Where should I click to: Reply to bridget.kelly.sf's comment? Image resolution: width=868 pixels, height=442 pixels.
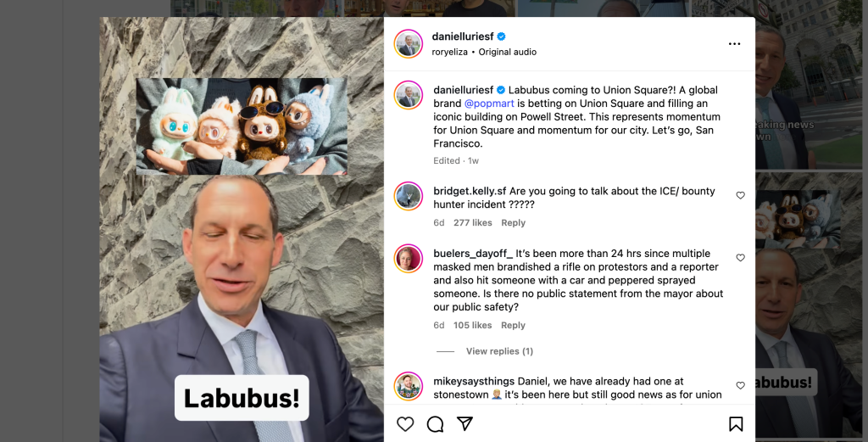513,222
